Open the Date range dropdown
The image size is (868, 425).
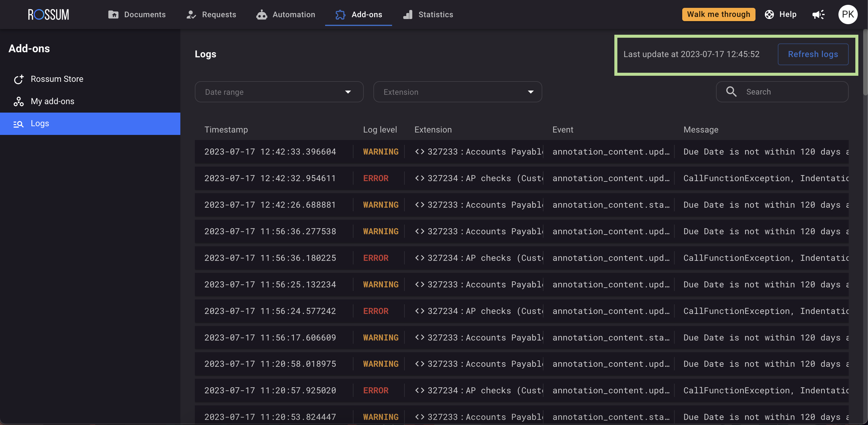pyautogui.click(x=279, y=92)
